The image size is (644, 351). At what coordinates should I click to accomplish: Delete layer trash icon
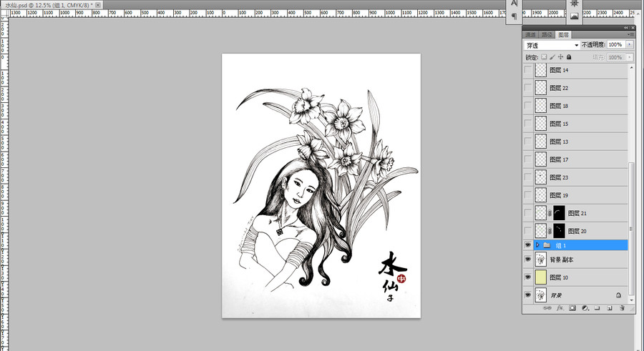tap(622, 308)
